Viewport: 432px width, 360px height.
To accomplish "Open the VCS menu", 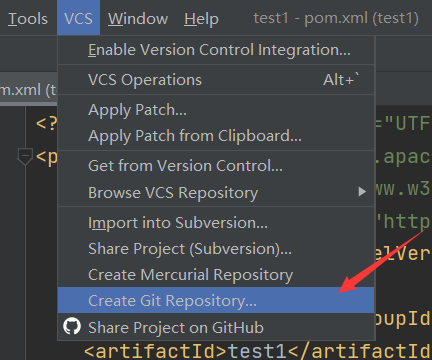I will [78, 18].
